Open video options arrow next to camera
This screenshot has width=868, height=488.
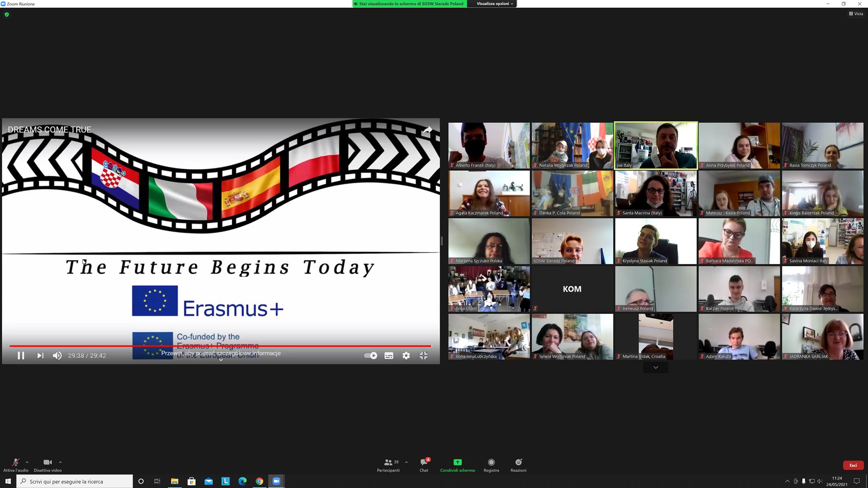click(60, 462)
